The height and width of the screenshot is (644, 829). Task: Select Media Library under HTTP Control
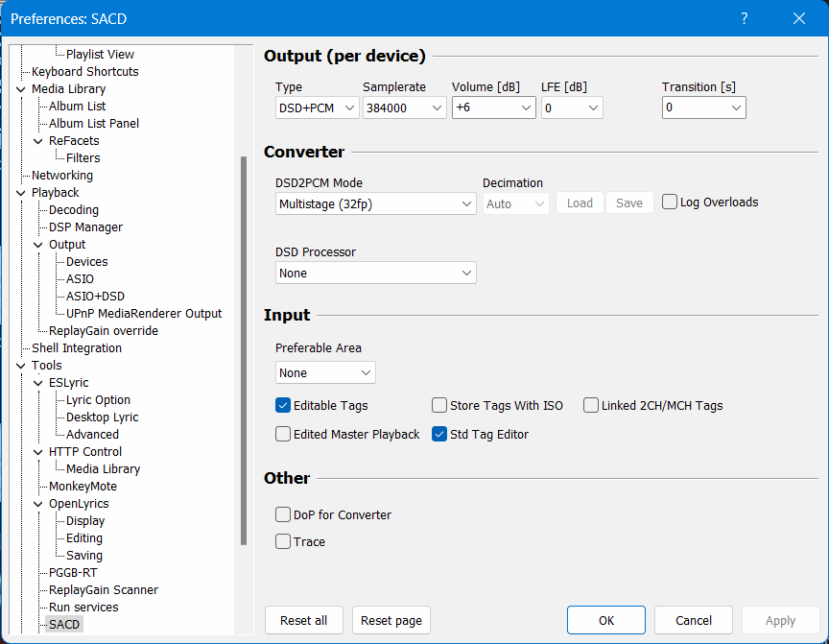tap(103, 469)
